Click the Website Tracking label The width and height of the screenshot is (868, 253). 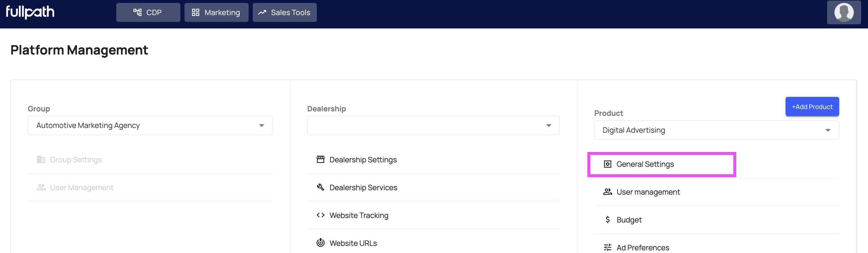pos(359,215)
